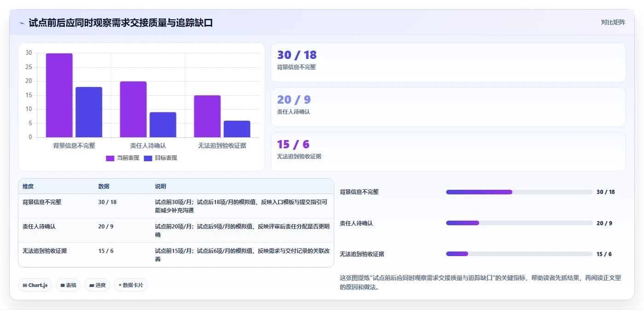
Task: Click the 对比矩阵 label in header
Action: tap(613, 22)
